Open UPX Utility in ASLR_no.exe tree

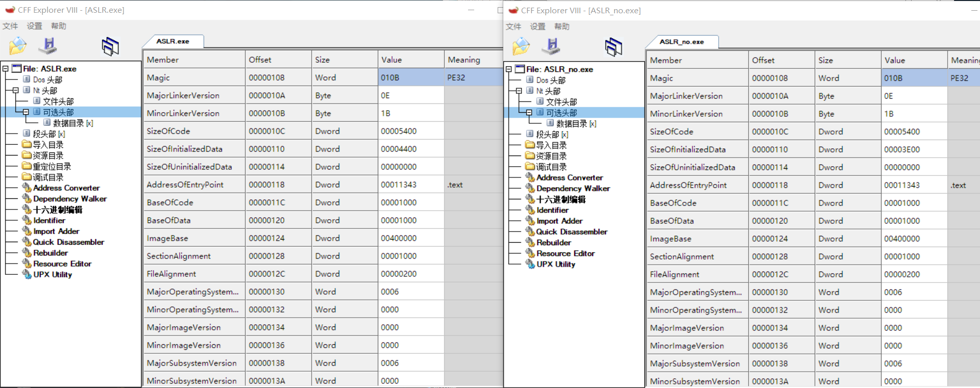click(x=556, y=264)
